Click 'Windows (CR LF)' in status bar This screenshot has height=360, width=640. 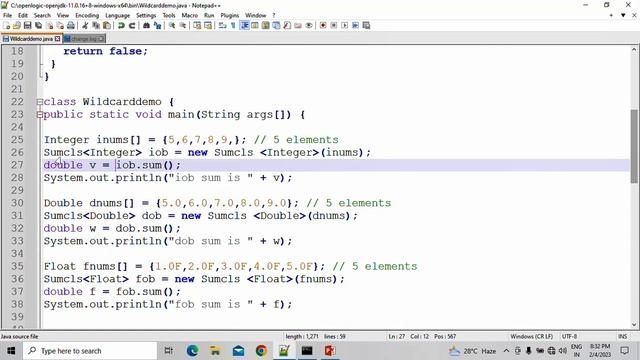pos(531,336)
